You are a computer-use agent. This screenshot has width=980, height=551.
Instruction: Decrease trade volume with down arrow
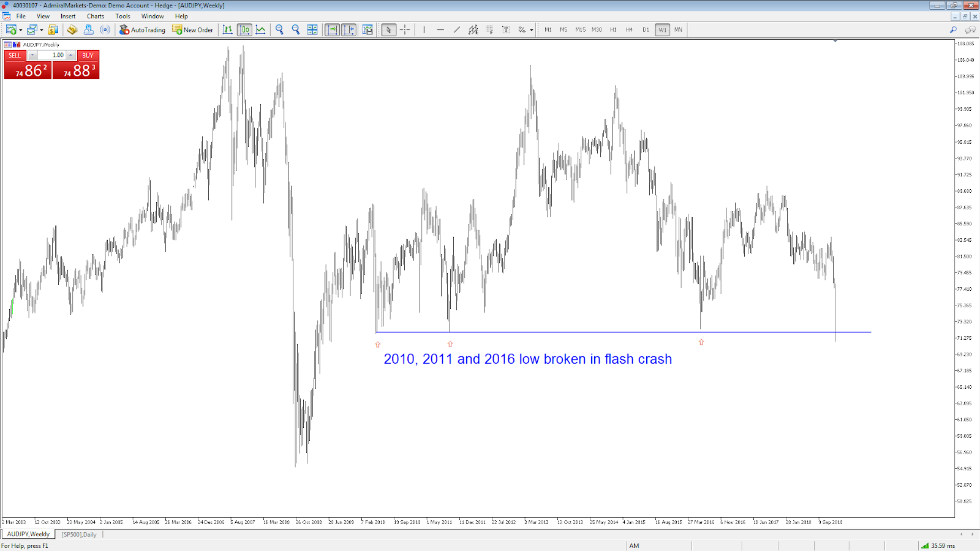tap(32, 55)
